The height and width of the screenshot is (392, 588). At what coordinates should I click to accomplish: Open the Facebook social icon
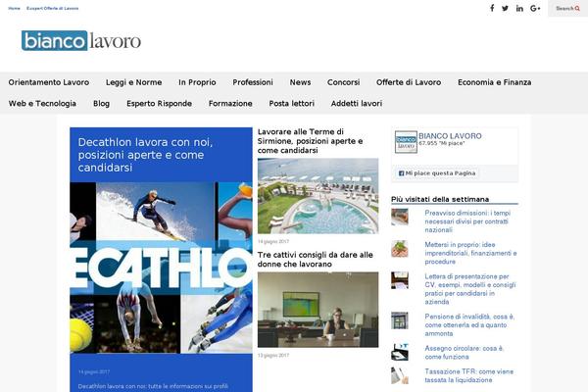tap(492, 8)
